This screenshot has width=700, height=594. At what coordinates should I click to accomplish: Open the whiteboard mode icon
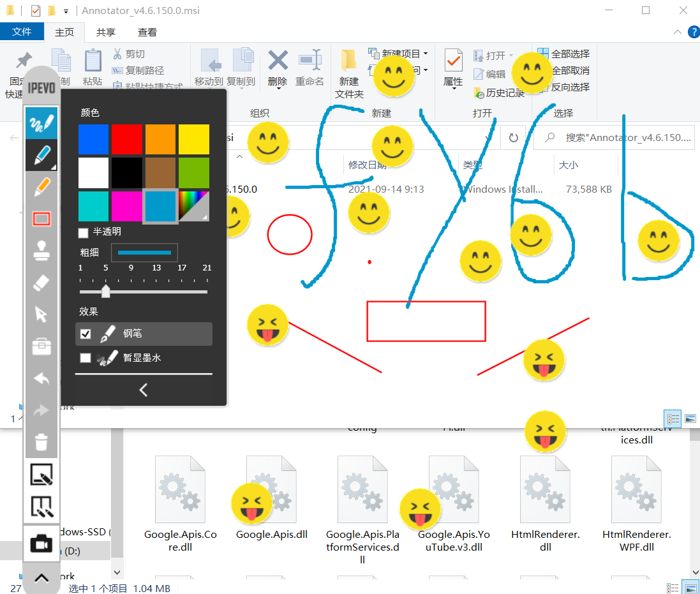click(x=41, y=475)
